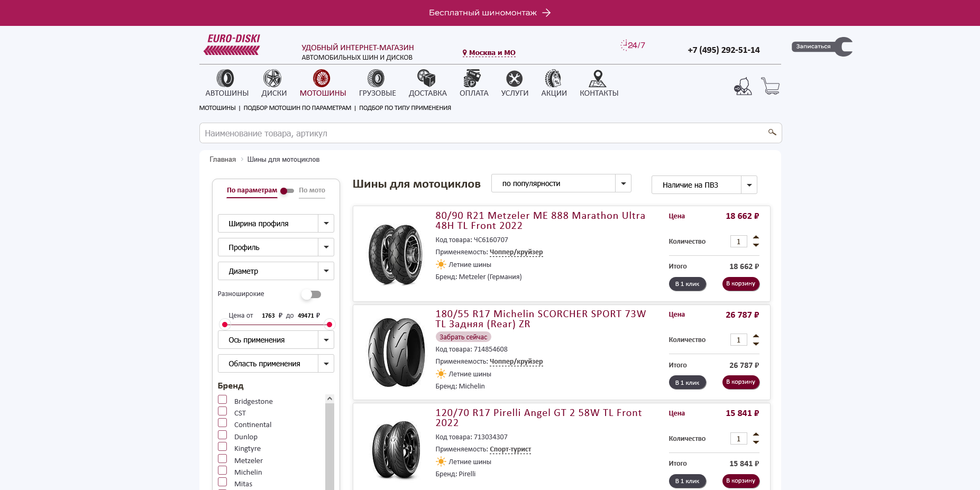
Task: Open the Диаметр dropdown
Action: click(276, 271)
